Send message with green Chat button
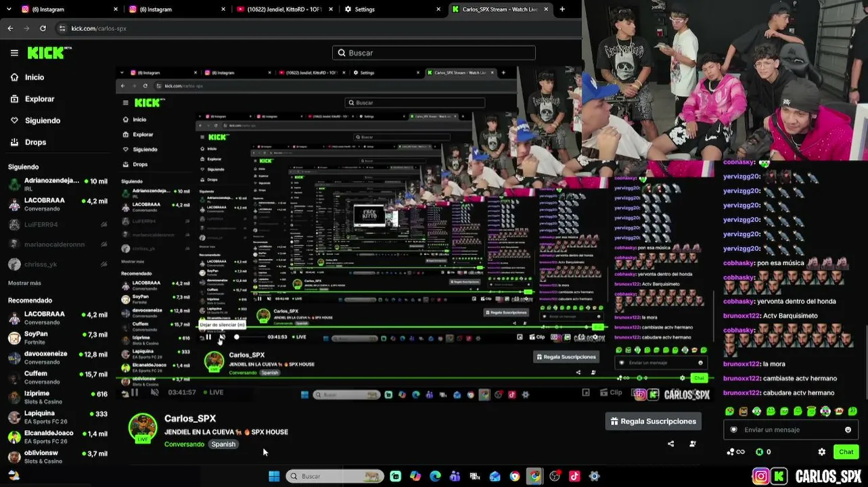This screenshot has width=868, height=487. [846, 452]
